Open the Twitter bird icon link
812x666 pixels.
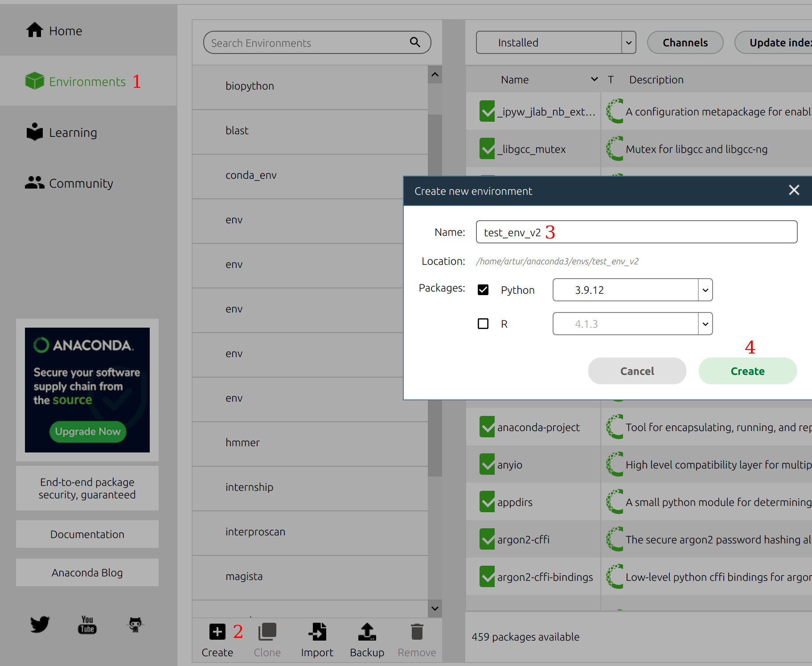(40, 624)
